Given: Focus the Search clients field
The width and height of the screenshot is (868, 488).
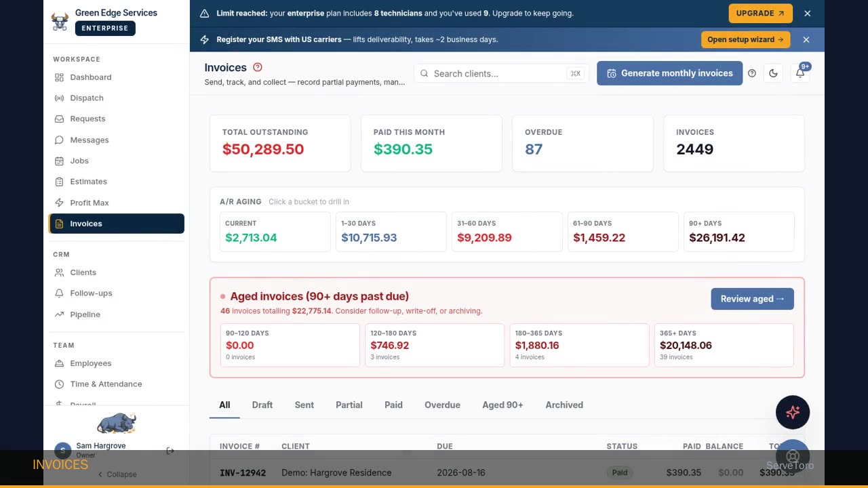Looking at the screenshot, I should (x=501, y=73).
